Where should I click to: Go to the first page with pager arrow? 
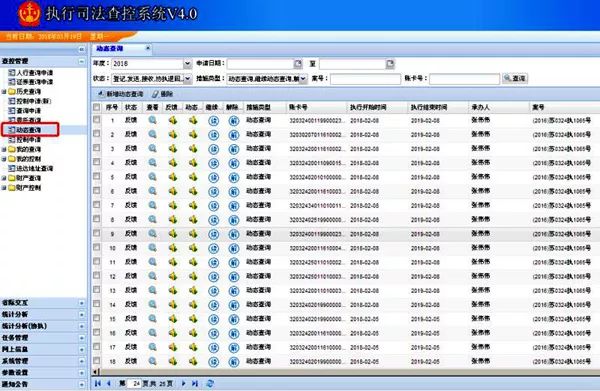coord(98,383)
